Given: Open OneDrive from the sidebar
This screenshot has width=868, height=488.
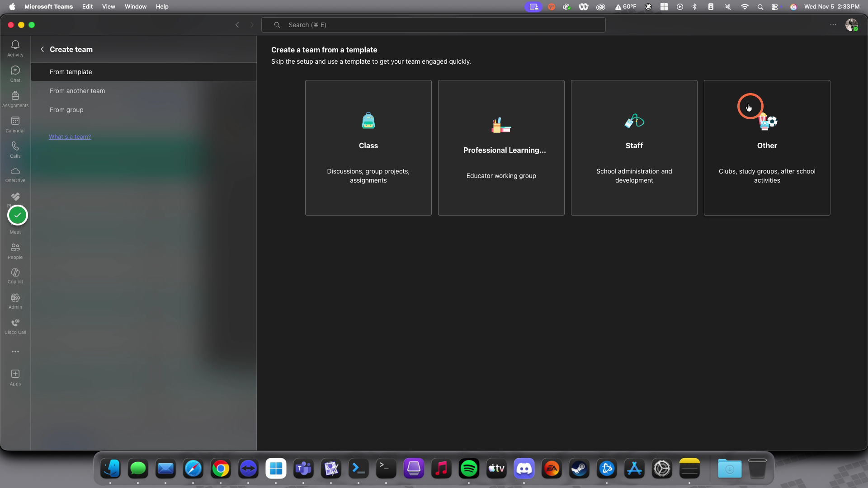Looking at the screenshot, I should [15, 175].
